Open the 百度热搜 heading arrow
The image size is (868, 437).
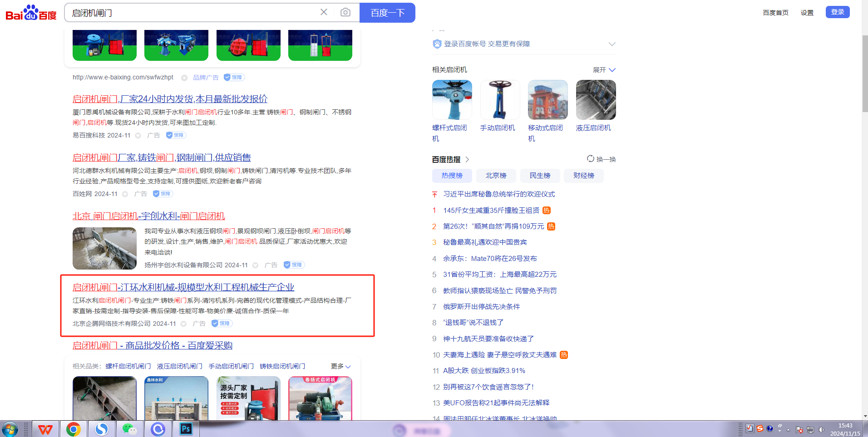[467, 159]
